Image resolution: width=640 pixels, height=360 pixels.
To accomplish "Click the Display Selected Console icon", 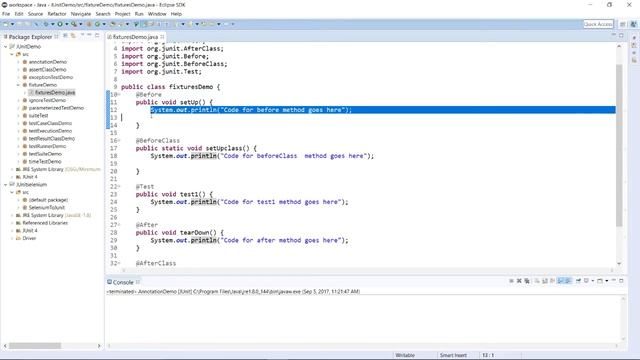I will (x=587, y=281).
